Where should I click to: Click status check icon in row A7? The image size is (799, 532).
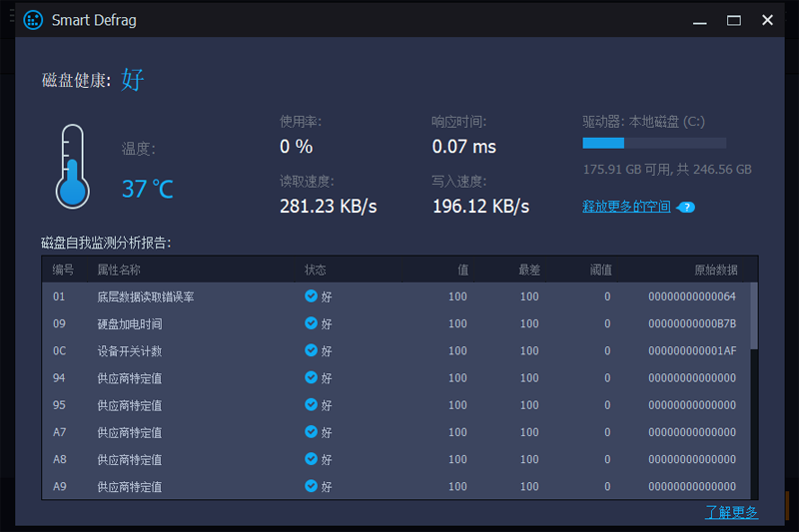point(311,432)
